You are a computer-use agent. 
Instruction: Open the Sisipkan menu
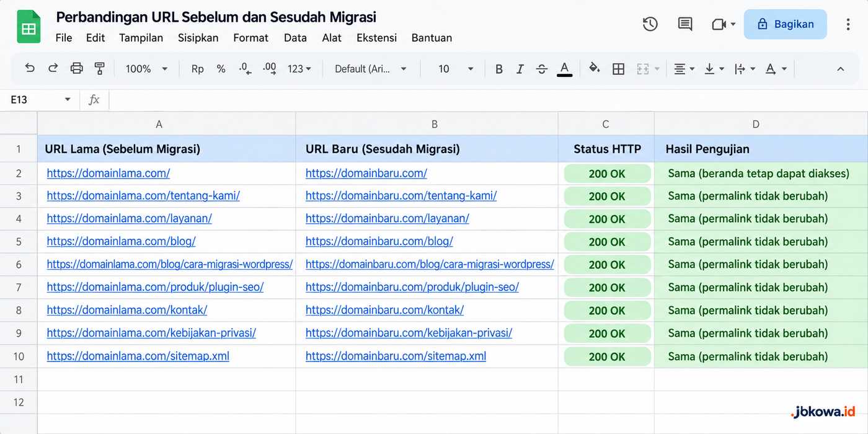click(198, 38)
